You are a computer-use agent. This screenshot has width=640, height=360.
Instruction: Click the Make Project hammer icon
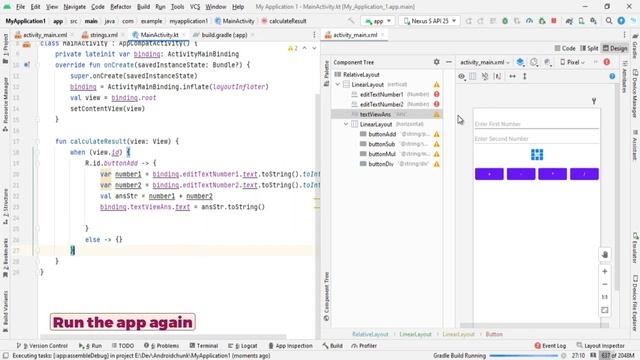point(351,21)
